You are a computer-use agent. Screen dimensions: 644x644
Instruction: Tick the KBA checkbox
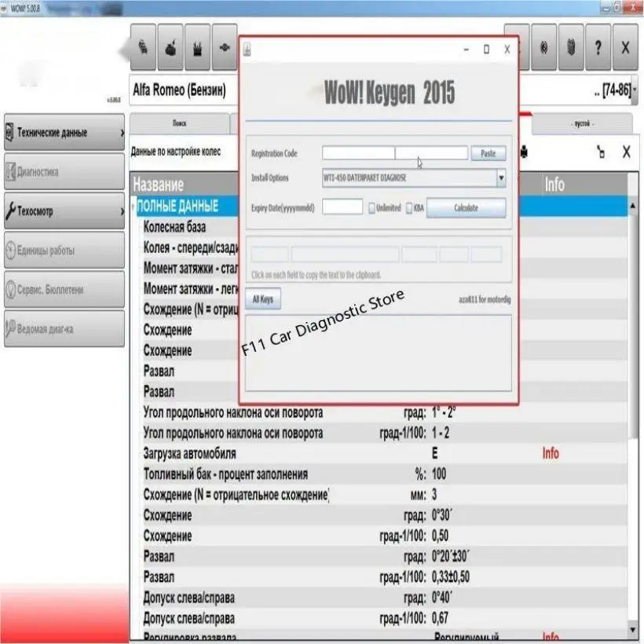(409, 208)
